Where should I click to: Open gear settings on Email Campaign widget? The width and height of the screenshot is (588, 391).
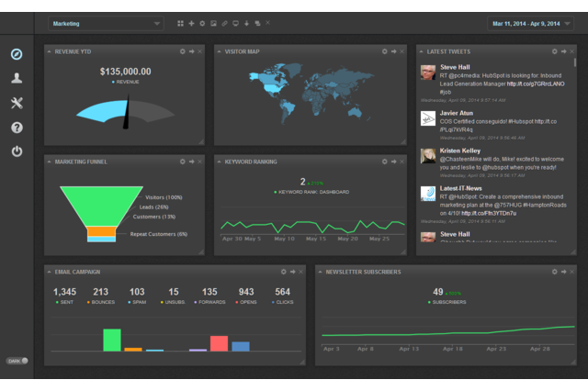click(x=284, y=272)
